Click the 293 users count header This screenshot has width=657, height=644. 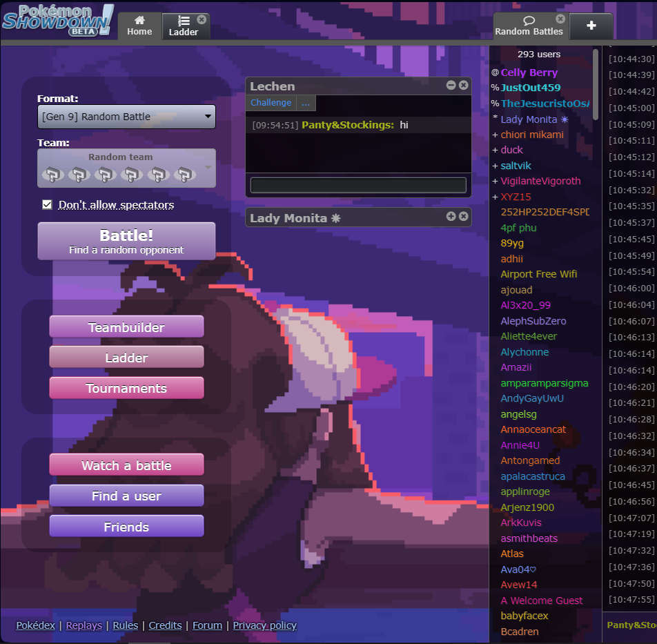pos(539,54)
